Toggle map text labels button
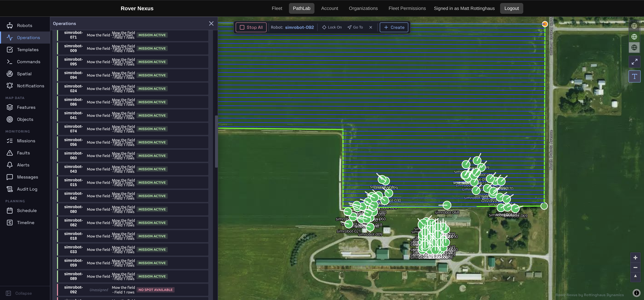Screen dimensions: 644x300 [634, 76]
